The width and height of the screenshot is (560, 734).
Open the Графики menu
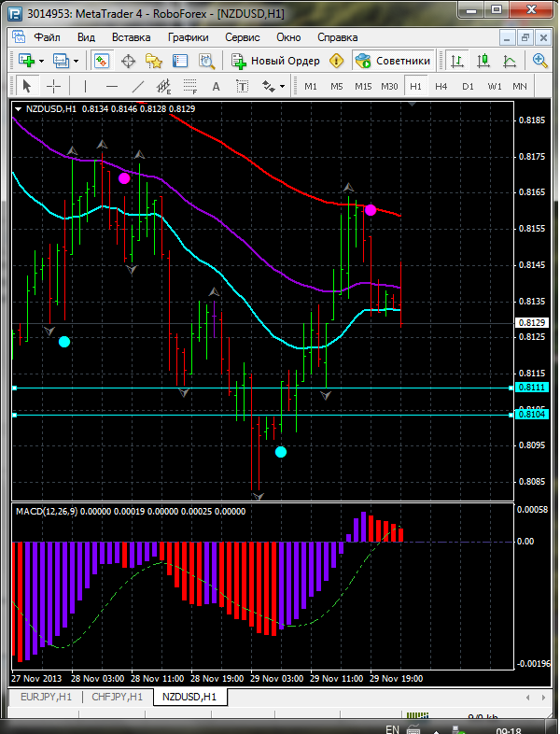tap(189, 37)
